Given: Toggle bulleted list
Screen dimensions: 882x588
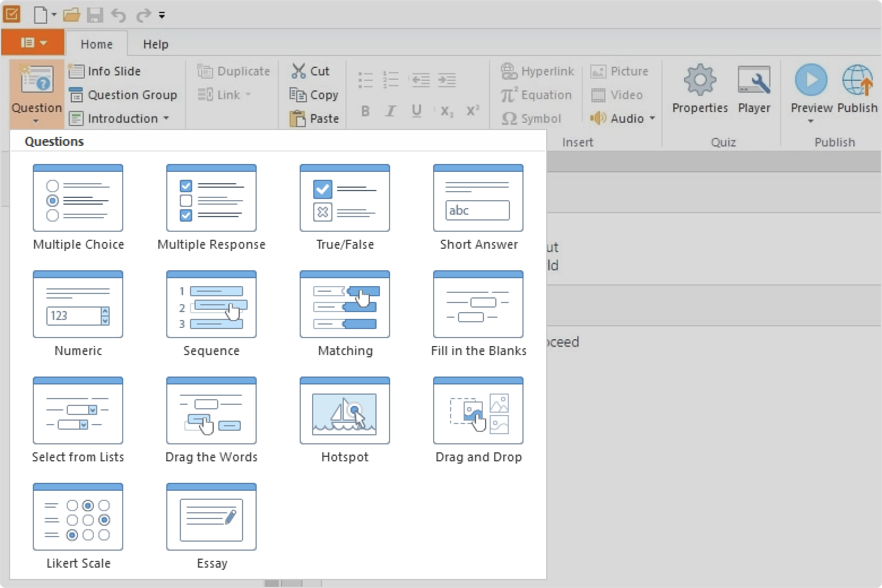Looking at the screenshot, I should pos(365,80).
